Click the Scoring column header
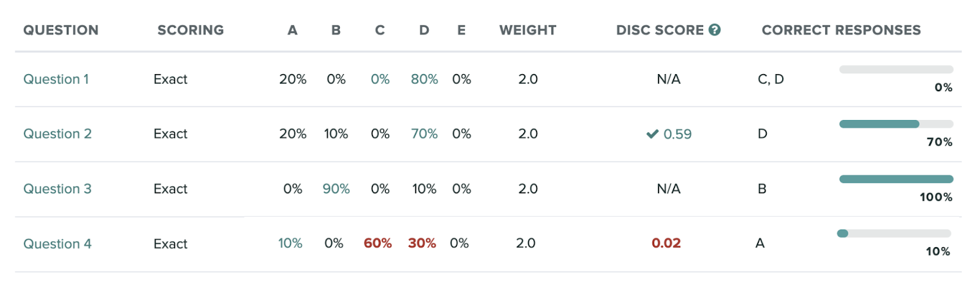 pos(190,30)
